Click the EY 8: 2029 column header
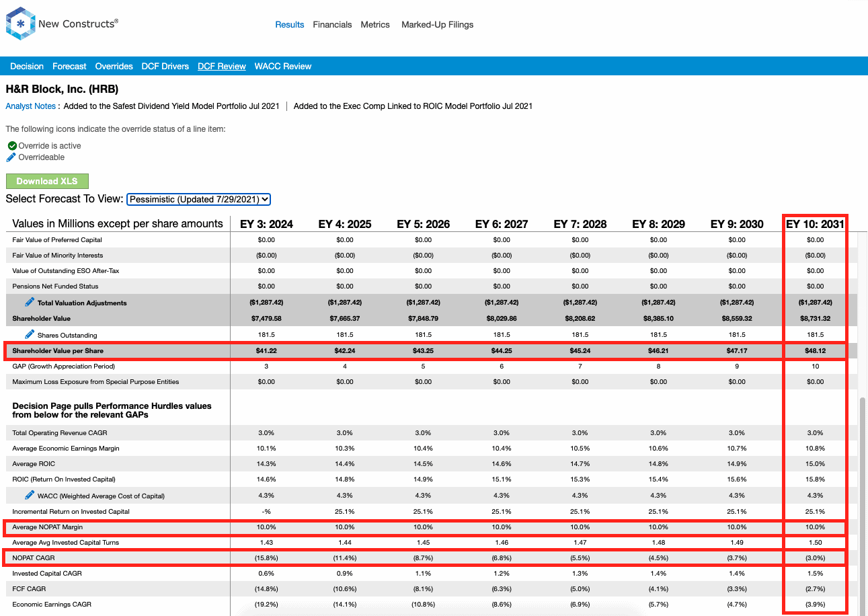 [x=659, y=225]
